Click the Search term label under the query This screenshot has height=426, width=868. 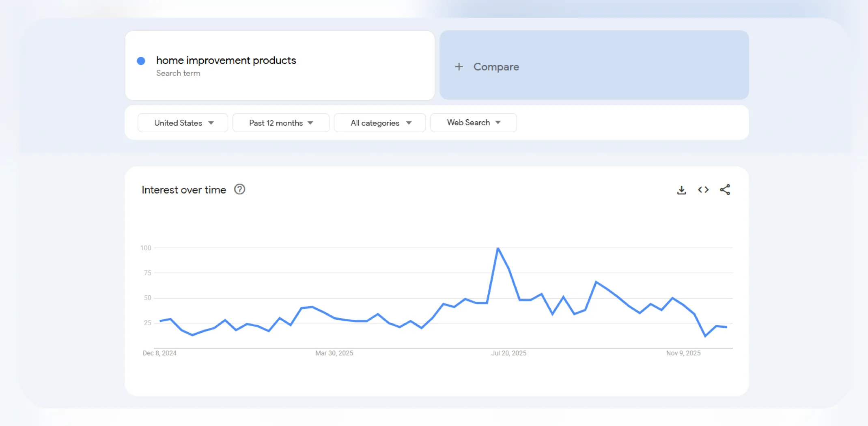pyautogui.click(x=178, y=73)
